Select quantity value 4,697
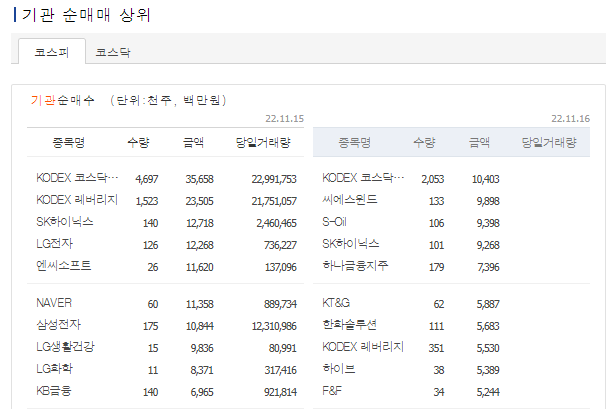 click(147, 179)
